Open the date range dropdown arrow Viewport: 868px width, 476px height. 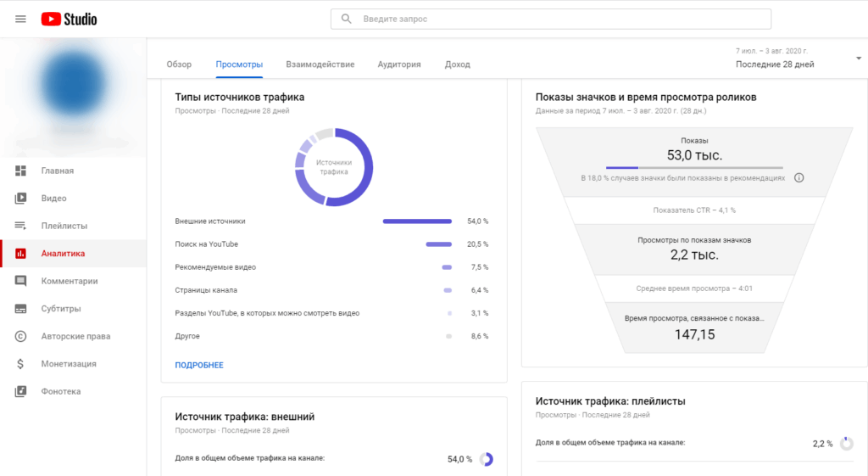[859, 59]
